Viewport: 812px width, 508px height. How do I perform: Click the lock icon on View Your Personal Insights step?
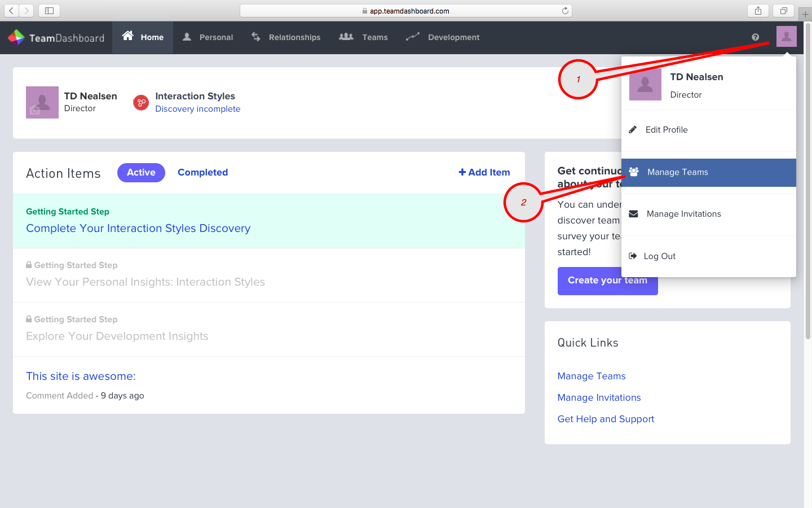point(29,265)
